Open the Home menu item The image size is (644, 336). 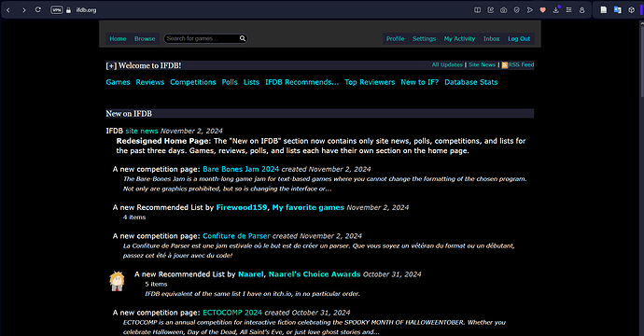point(118,38)
